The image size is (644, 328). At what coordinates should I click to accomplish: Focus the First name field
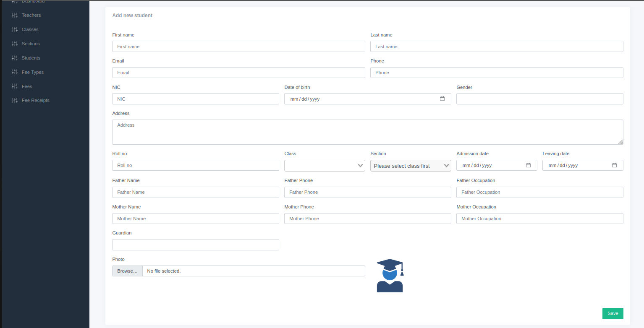[238, 46]
